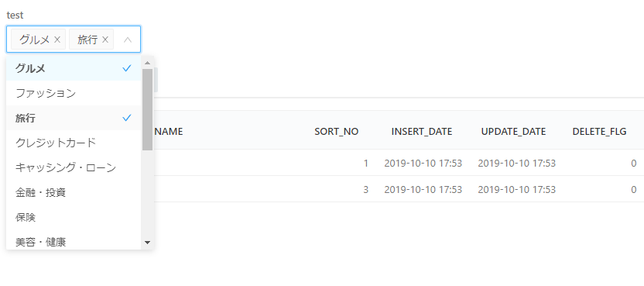The image size is (644, 286).
Task: Collapse the dropdown using the up chevron
Action: 128,40
